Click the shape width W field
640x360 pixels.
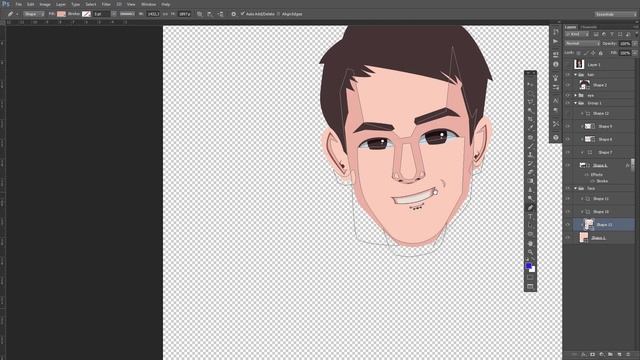tap(153, 14)
